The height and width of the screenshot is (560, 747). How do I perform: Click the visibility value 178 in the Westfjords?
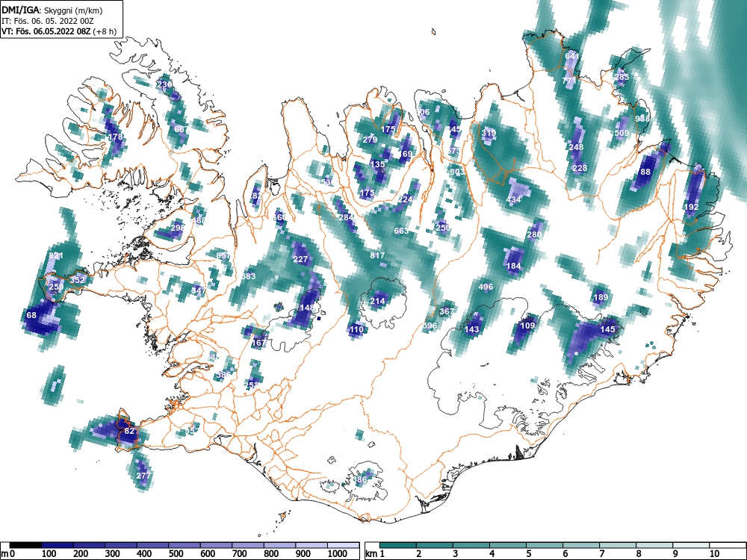116,137
